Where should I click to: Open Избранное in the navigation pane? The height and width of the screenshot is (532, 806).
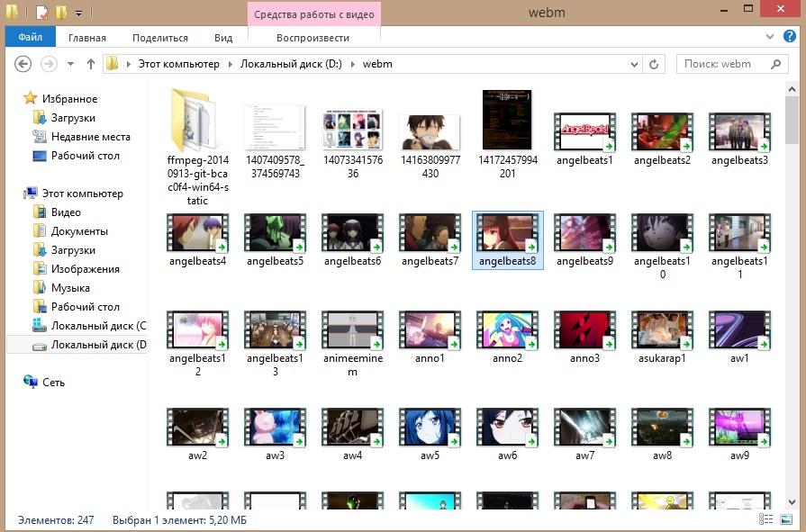pyautogui.click(x=70, y=99)
